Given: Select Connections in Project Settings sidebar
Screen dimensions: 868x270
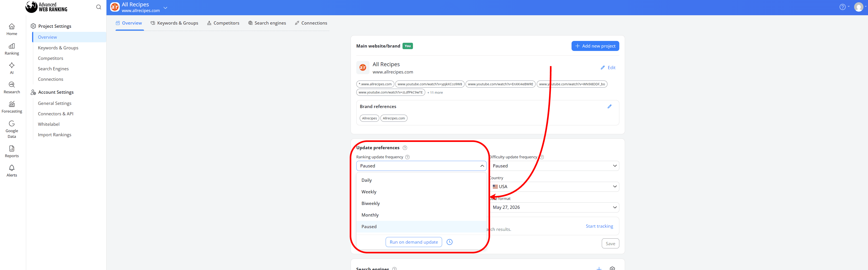Looking at the screenshot, I should tap(51, 79).
